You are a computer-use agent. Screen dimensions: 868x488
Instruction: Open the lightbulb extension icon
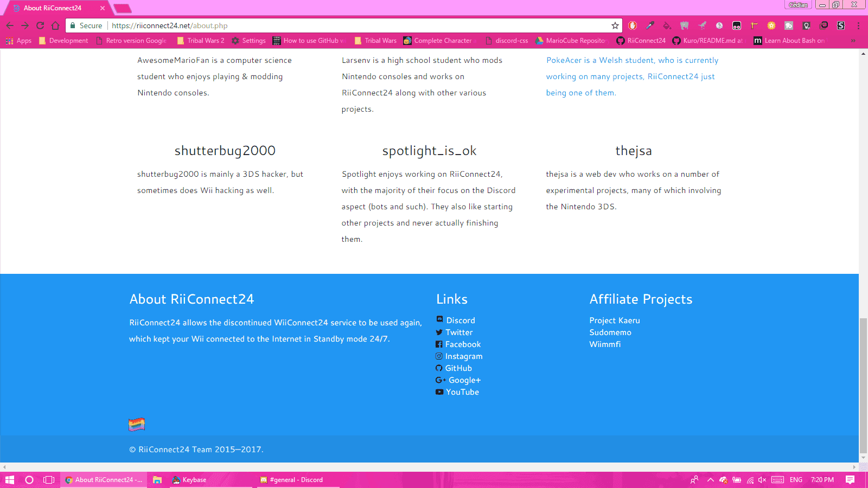pos(807,25)
